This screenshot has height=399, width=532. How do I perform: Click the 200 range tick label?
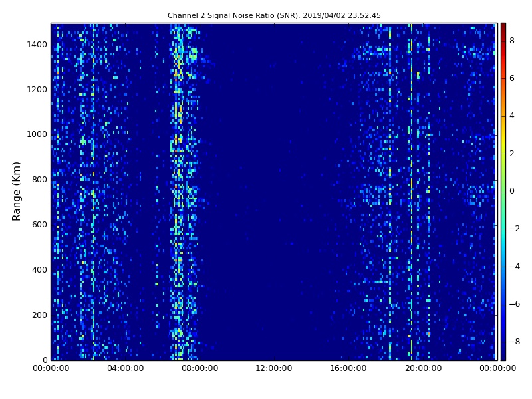pyautogui.click(x=39, y=315)
